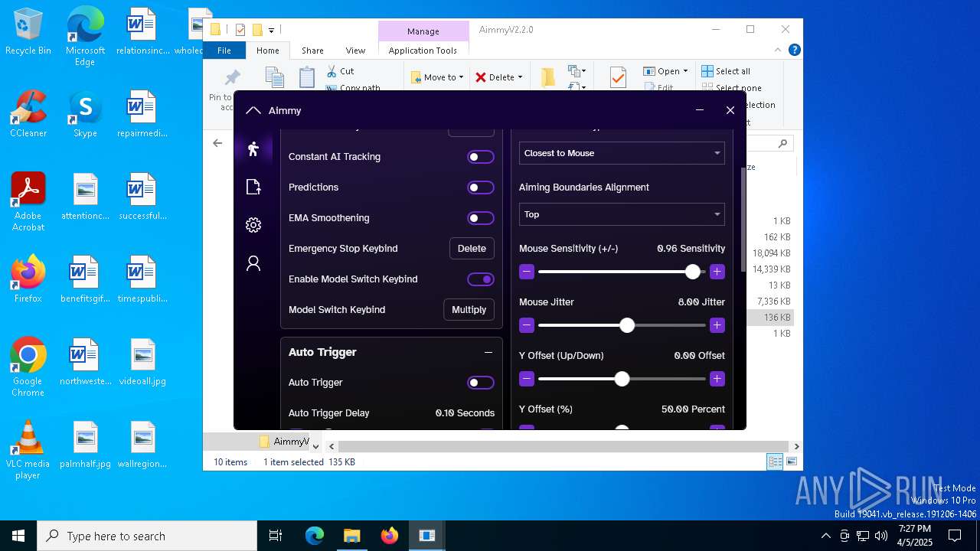The image size is (980, 551).
Task: Click the Manage contextual tab in Explorer
Action: click(423, 31)
